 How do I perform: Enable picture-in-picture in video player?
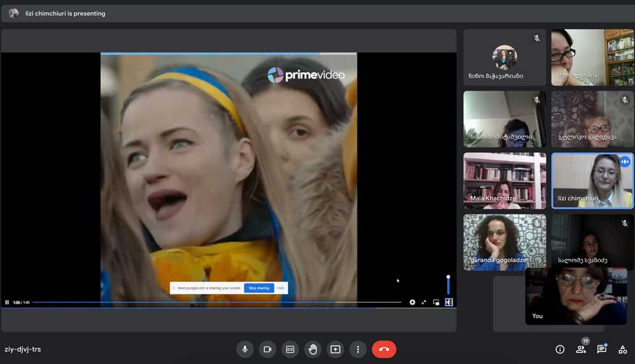tap(436, 302)
